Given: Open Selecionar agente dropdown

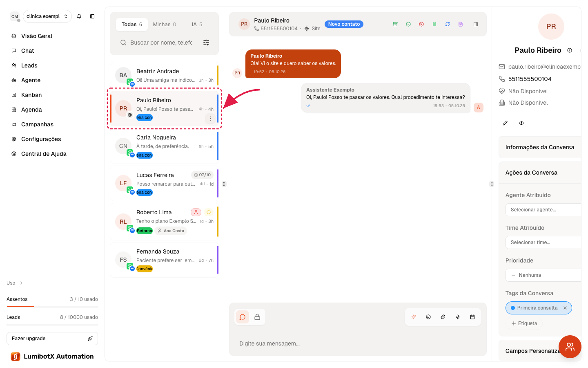Looking at the screenshot, I should tap(543, 210).
